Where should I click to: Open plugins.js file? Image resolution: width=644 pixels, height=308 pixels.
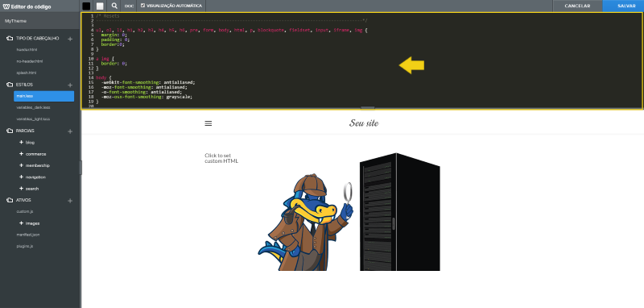coord(25,246)
